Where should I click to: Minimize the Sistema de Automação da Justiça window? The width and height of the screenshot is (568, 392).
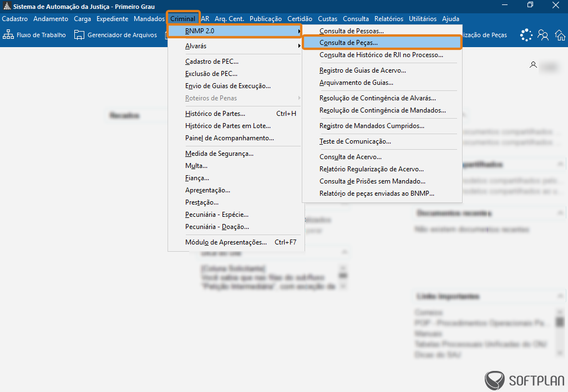505,4
